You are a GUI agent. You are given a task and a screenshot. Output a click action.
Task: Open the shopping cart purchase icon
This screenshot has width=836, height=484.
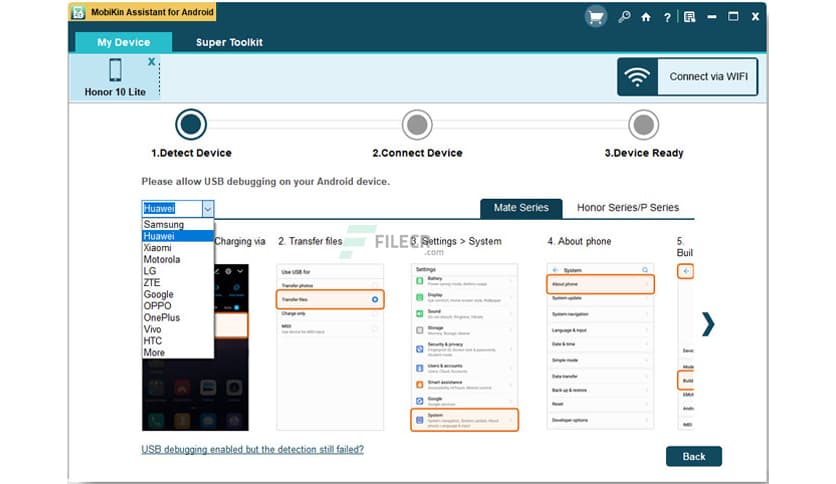tap(596, 17)
